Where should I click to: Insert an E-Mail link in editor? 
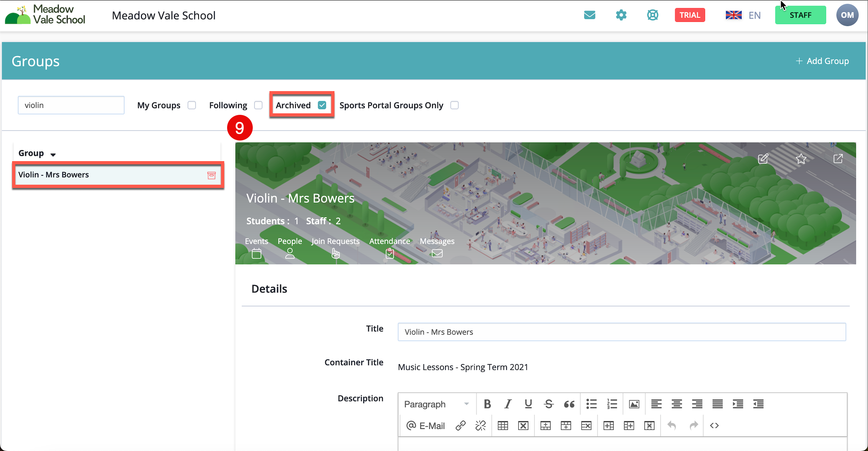[x=426, y=425]
